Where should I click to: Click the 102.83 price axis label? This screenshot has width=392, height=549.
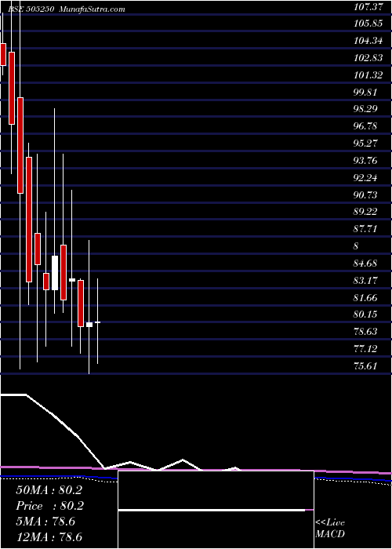click(368, 58)
